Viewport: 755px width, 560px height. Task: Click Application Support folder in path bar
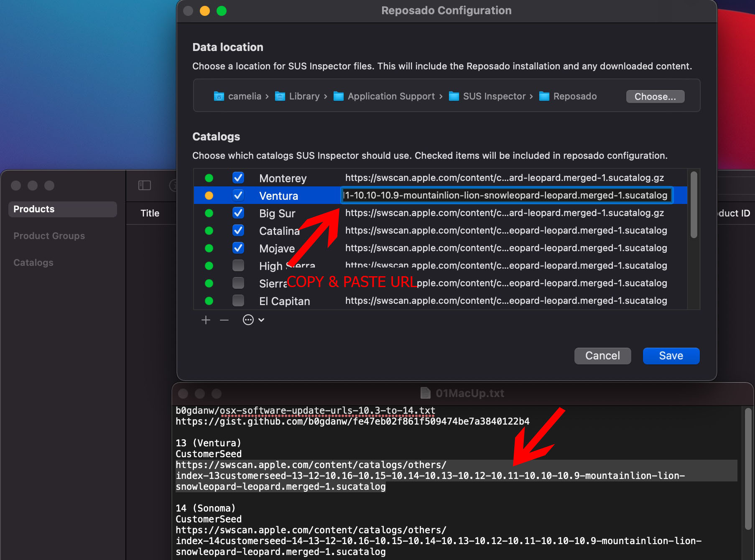point(384,97)
